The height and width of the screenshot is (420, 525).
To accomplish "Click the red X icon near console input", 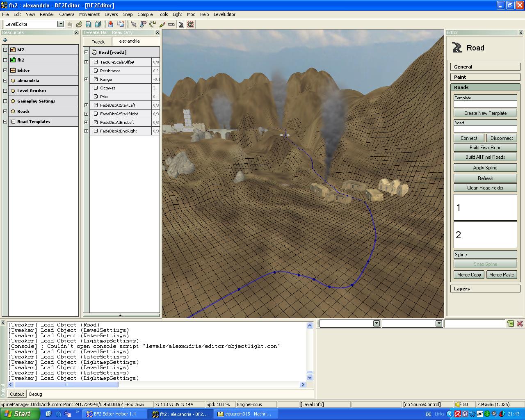I will click(x=520, y=324).
